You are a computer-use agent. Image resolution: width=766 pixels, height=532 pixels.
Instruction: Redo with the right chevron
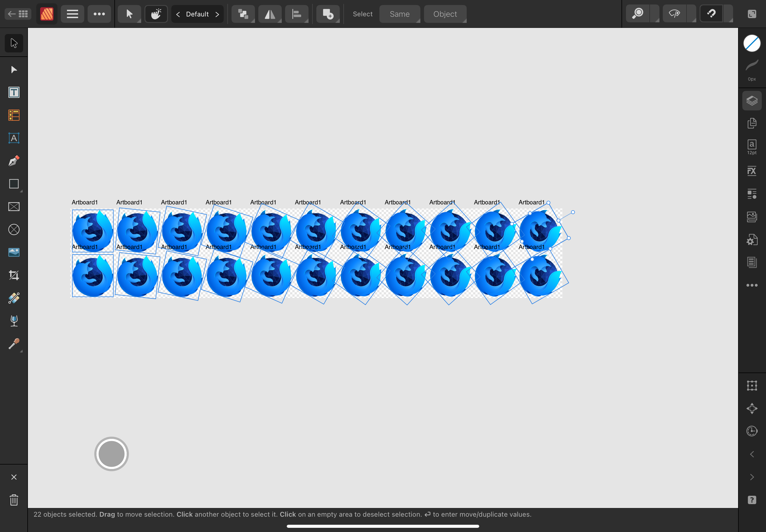point(752,477)
